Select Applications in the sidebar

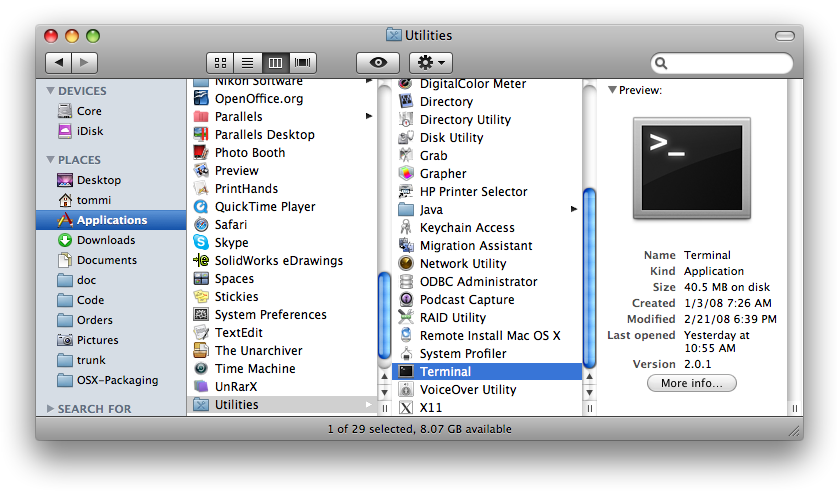[111, 220]
